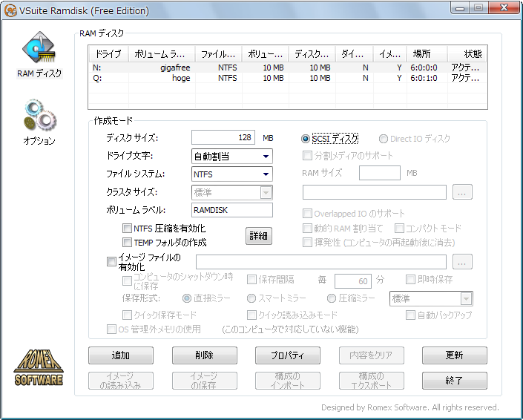
Task: Click the VSuite Ramdisk title bar icon
Action: [x=10, y=10]
